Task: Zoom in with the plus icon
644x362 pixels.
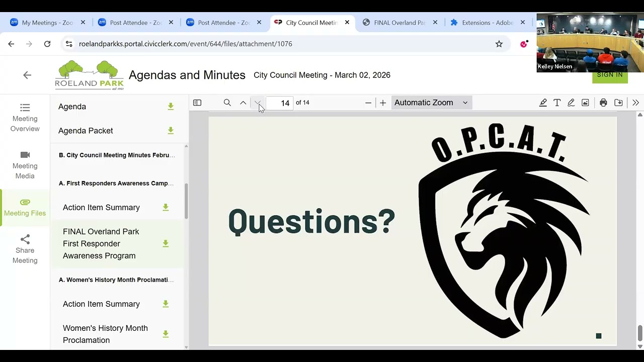Action: [383, 103]
